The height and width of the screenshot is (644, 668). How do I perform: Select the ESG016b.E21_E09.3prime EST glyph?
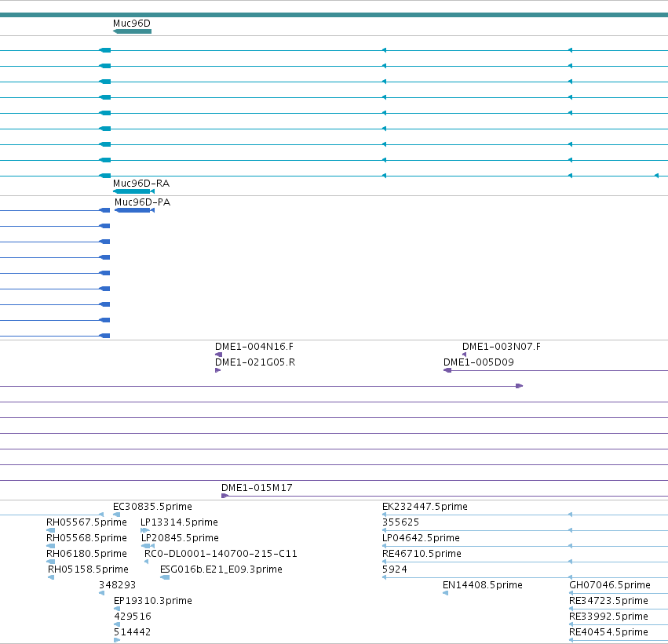pos(165,577)
